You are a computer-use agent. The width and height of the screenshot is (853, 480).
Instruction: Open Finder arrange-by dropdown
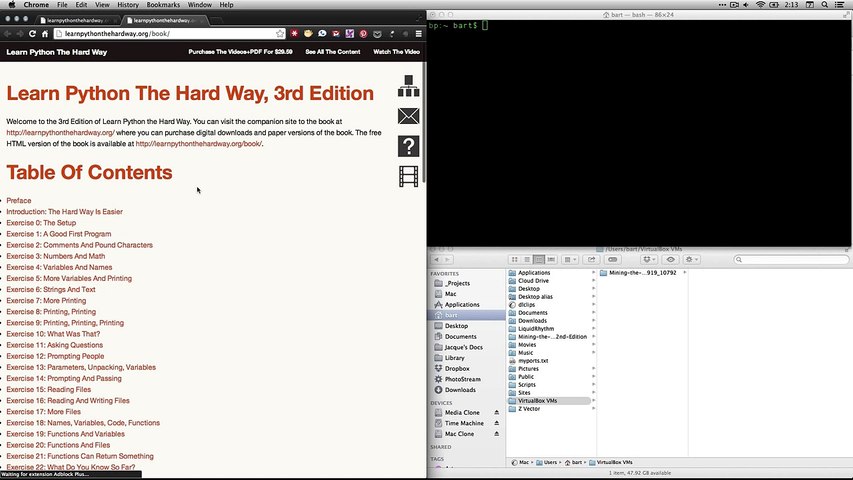[x=570, y=260]
